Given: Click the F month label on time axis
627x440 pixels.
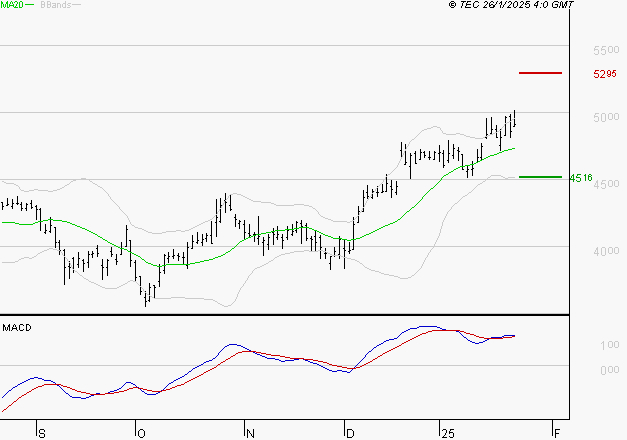Looking at the screenshot, I should pyautogui.click(x=557, y=434).
